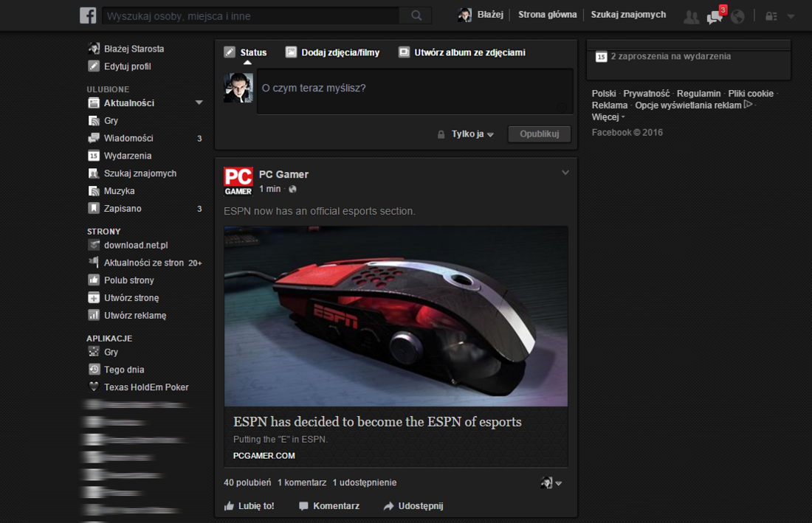812x523 pixels.
Task: Click the Polski language link
Action: (x=604, y=94)
